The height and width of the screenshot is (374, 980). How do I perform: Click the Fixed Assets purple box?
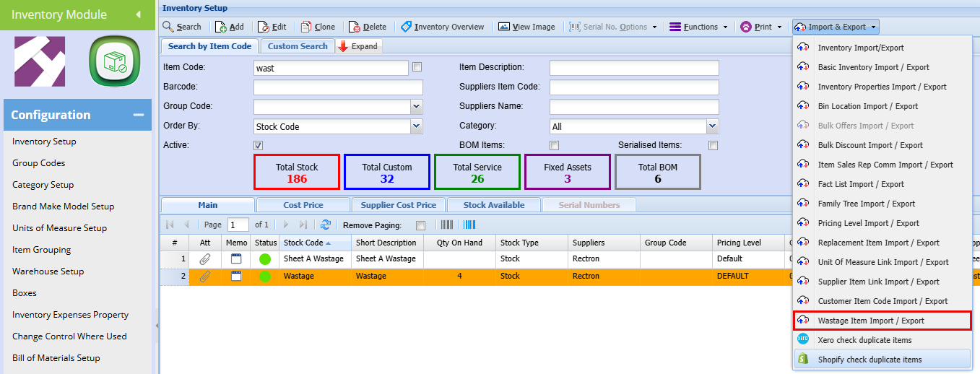(x=568, y=172)
